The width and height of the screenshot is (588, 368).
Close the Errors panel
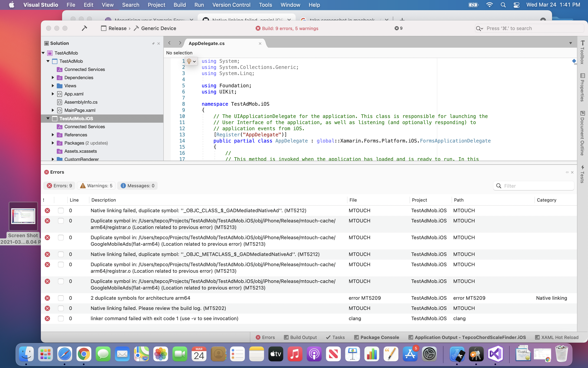coord(572,172)
